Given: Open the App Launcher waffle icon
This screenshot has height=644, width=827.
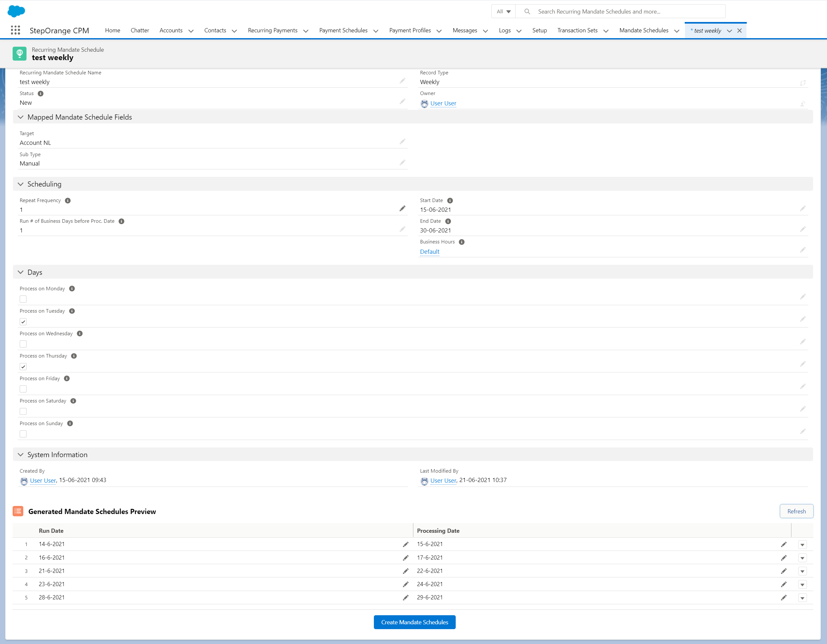Looking at the screenshot, I should [x=15, y=30].
